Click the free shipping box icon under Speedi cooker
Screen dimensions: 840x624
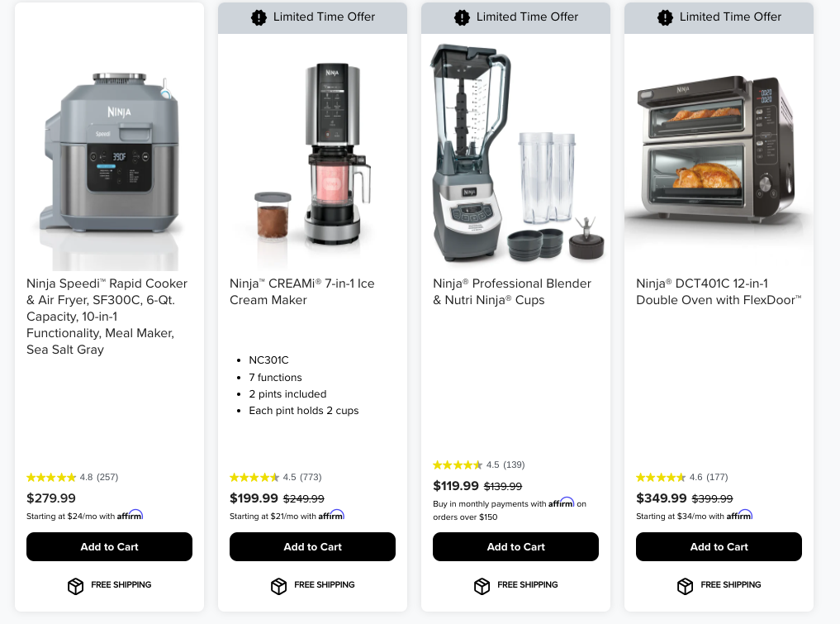coord(75,586)
